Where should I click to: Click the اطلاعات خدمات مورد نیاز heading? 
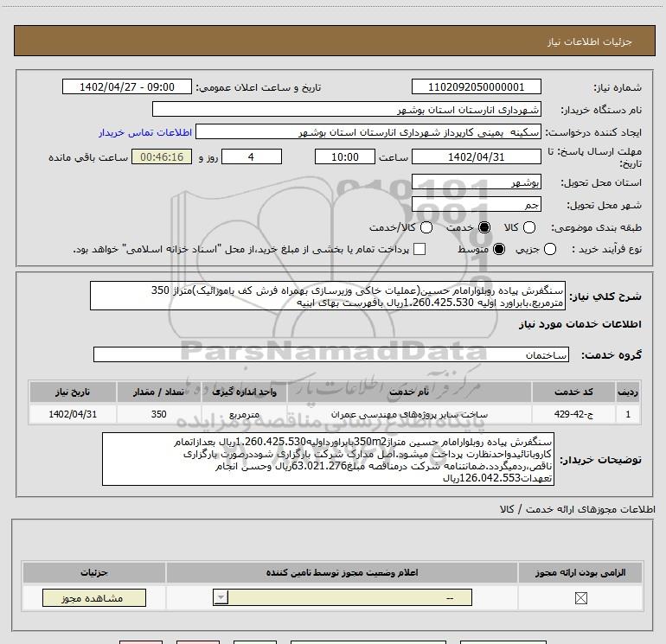coord(580,324)
